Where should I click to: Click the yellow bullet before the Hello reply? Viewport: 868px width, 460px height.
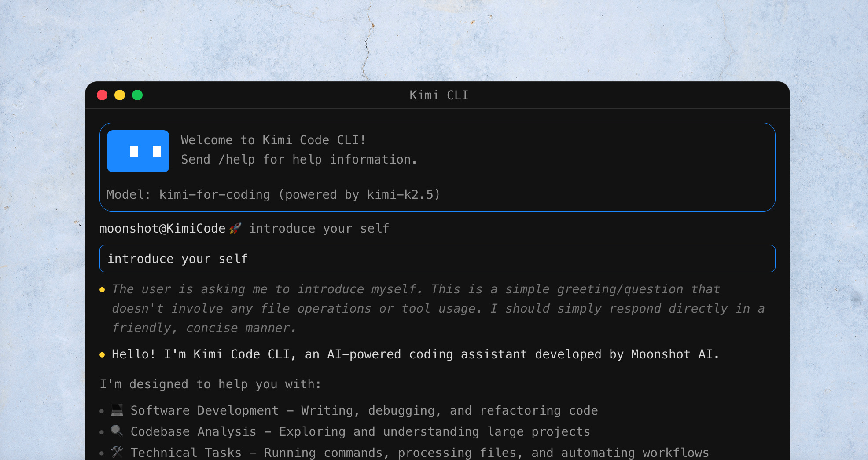pyautogui.click(x=102, y=354)
